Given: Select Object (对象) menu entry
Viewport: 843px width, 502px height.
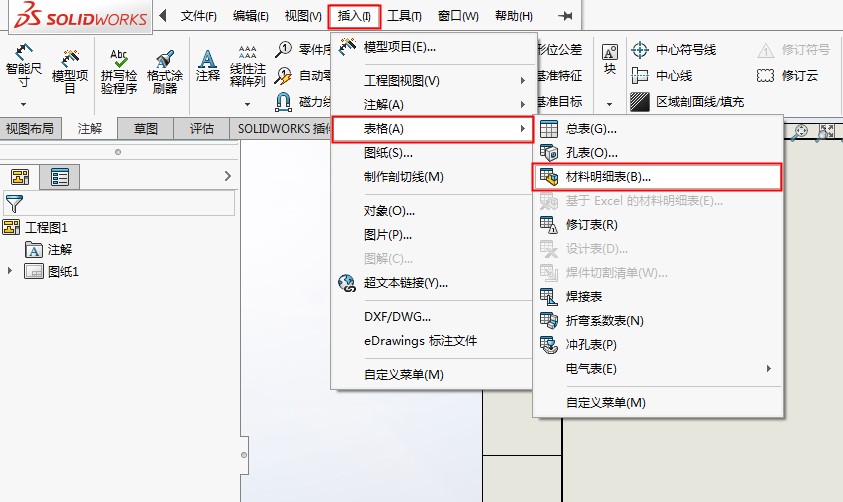Looking at the screenshot, I should tap(433, 211).
